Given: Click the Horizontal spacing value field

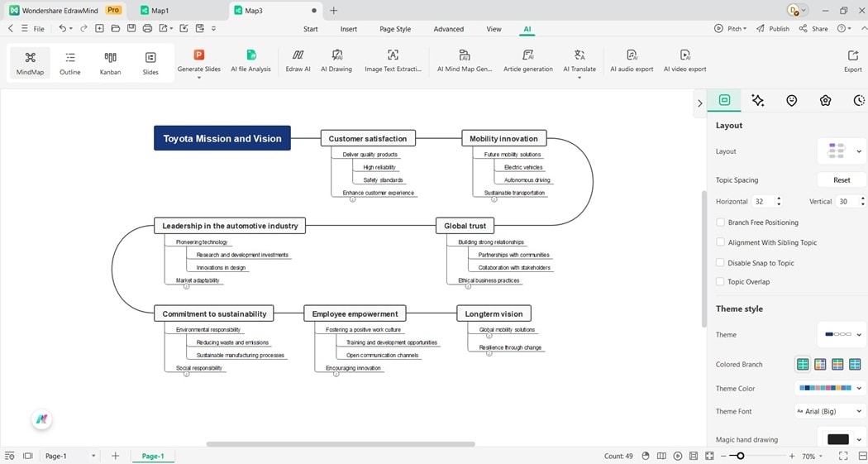Looking at the screenshot, I should click(x=762, y=202).
